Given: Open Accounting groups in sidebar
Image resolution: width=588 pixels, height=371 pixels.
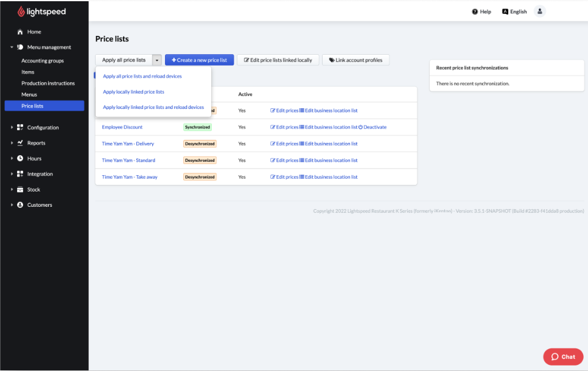Looking at the screenshot, I should click(43, 61).
